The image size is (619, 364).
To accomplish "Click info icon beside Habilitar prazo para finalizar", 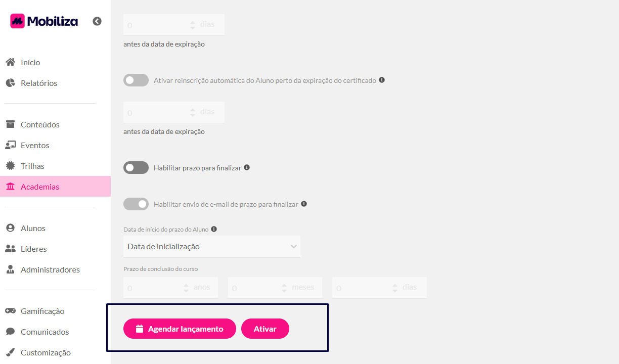I will click(247, 167).
